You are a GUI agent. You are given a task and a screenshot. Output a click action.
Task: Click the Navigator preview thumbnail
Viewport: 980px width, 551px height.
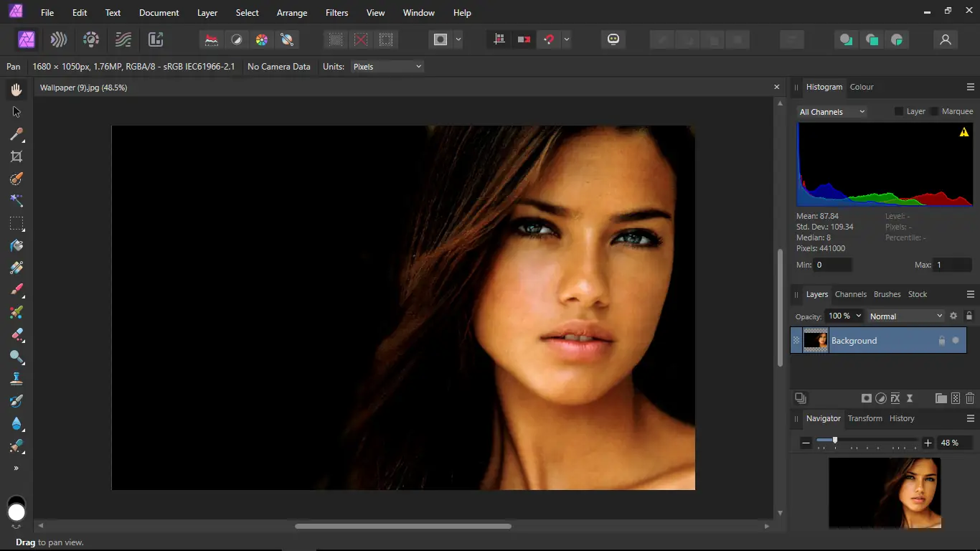pyautogui.click(x=885, y=493)
